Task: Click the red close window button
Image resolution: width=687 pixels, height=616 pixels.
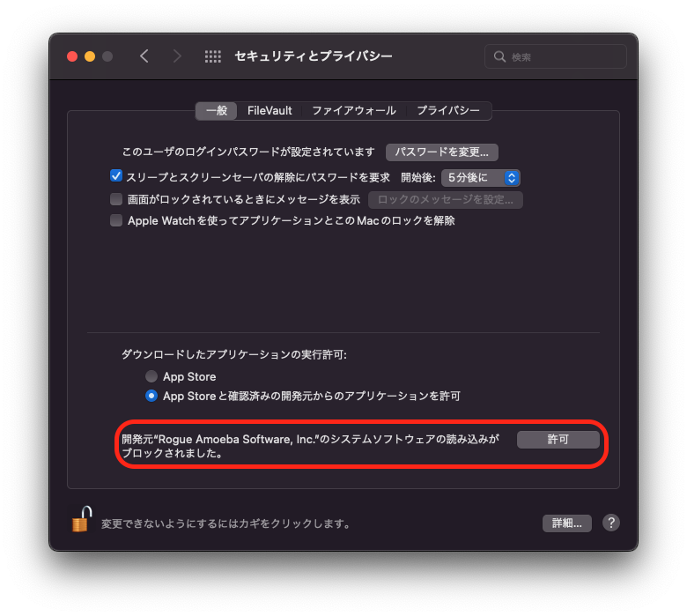Action: 72,56
